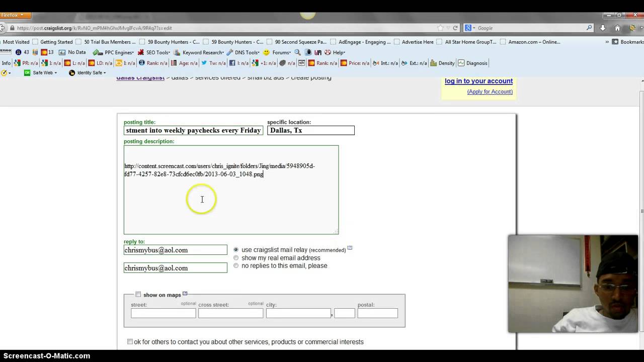Open the Help dropdown in toolbar
The image size is (644, 362).
coord(335,52)
